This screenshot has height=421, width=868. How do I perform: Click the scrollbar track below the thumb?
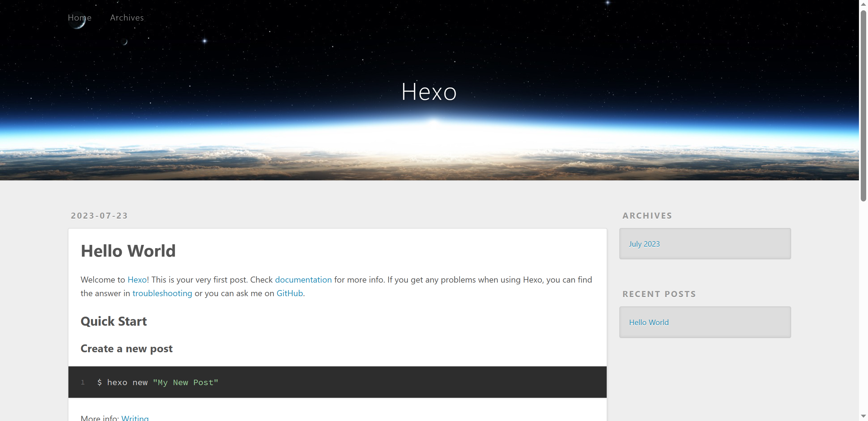(x=863, y=303)
